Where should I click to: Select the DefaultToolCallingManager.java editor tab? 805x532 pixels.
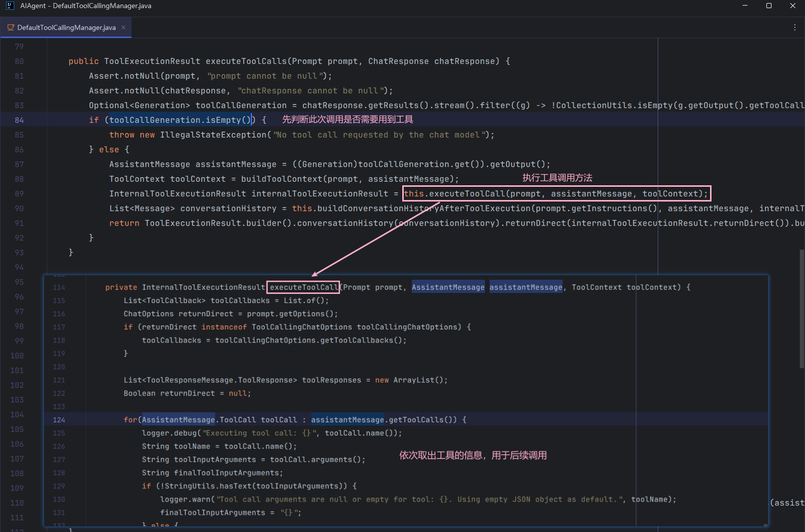coord(66,27)
